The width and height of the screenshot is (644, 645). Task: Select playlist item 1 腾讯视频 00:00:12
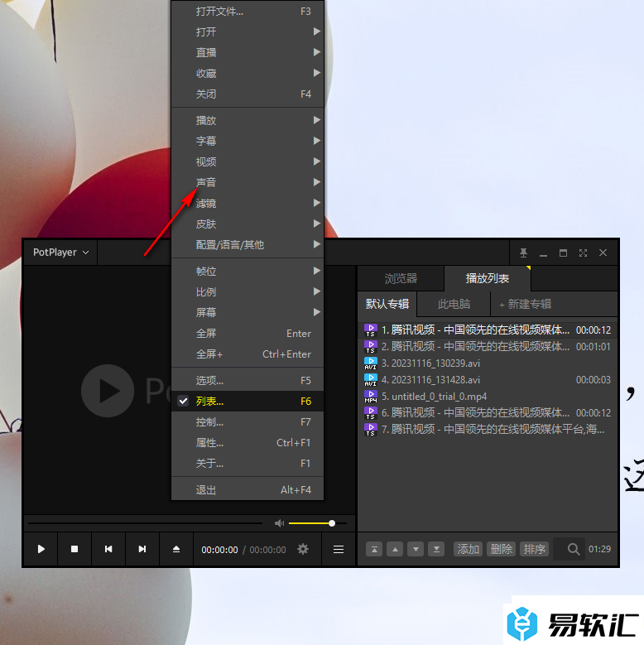click(x=488, y=330)
